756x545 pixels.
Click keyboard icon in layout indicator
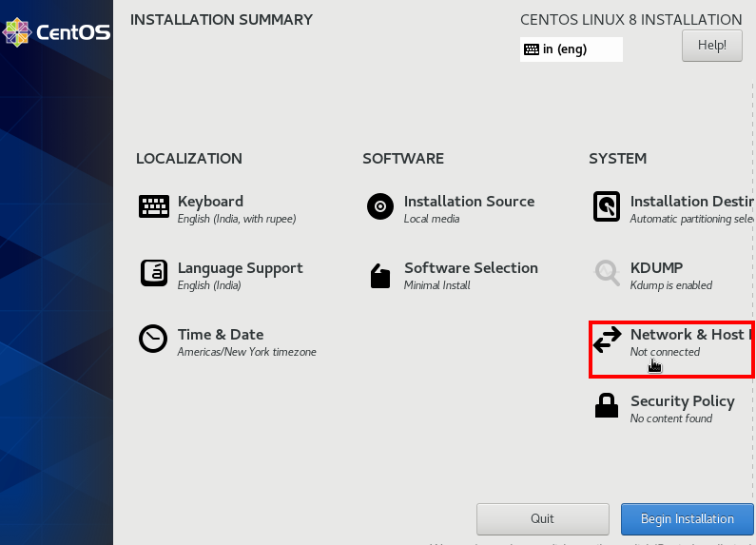pyautogui.click(x=532, y=49)
